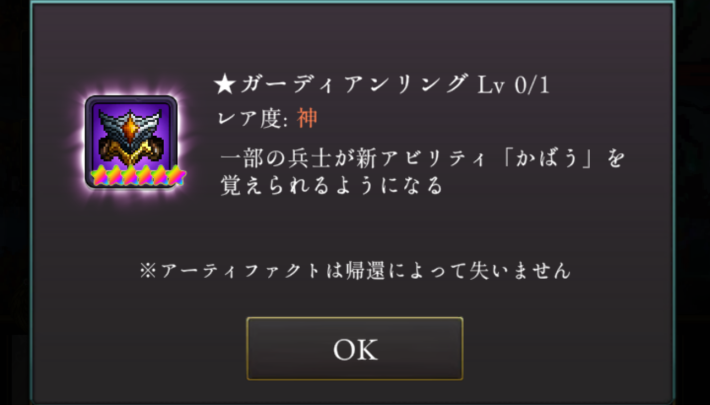Tap the ※ symbol before the note
Viewport: 710px width, 405px height.
coord(148,271)
